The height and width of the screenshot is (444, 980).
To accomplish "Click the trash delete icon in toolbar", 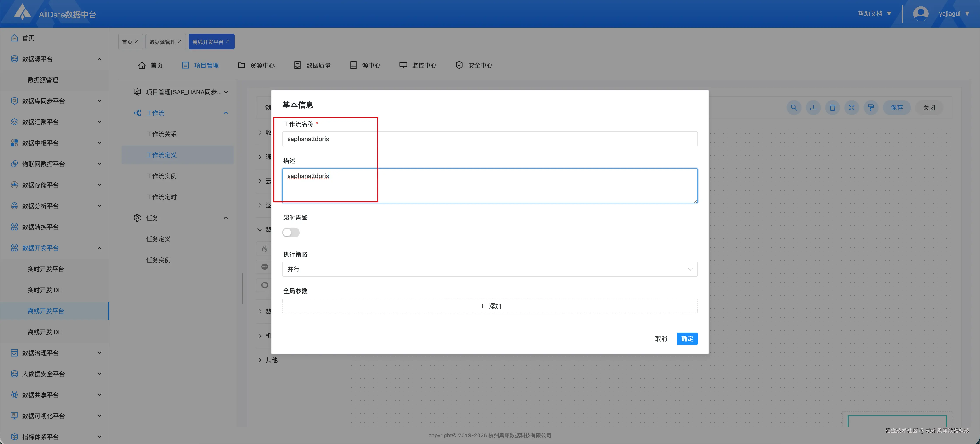I will click(832, 108).
